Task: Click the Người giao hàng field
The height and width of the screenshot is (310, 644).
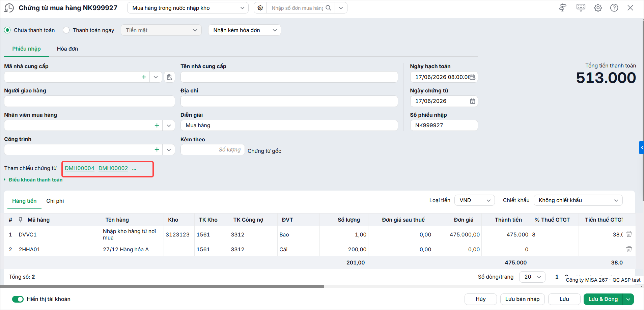Action: coord(89,101)
